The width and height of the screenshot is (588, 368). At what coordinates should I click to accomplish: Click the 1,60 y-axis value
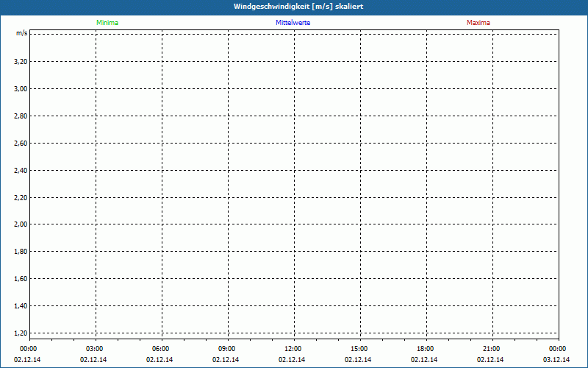pos(21,279)
